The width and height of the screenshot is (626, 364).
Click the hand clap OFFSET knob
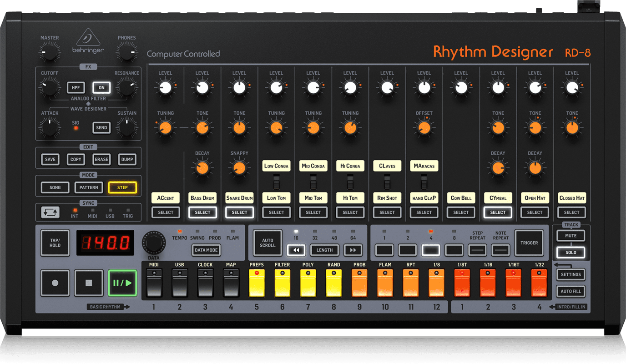(424, 128)
